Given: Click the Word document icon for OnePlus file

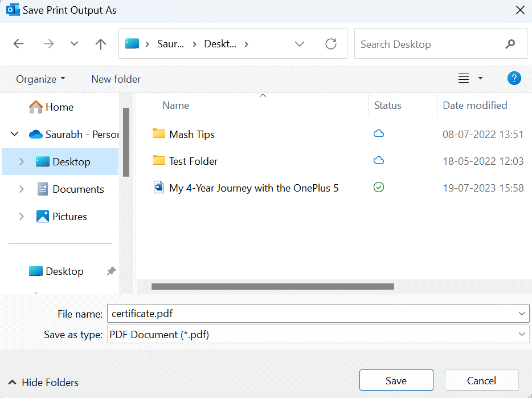Looking at the screenshot, I should tap(158, 187).
